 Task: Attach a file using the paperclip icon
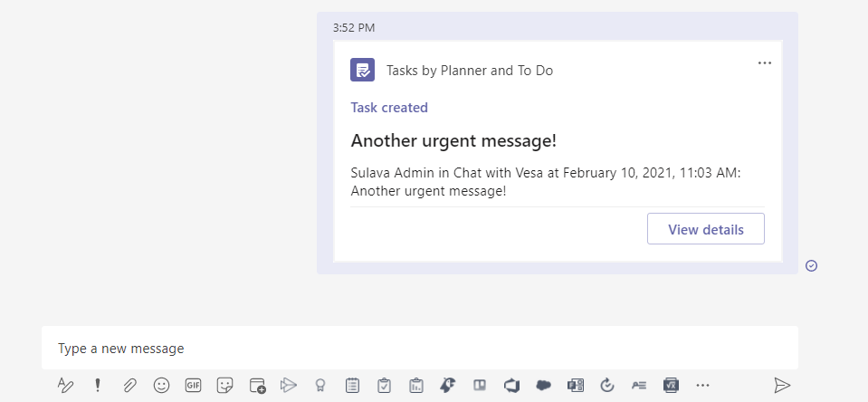pyautogui.click(x=129, y=385)
